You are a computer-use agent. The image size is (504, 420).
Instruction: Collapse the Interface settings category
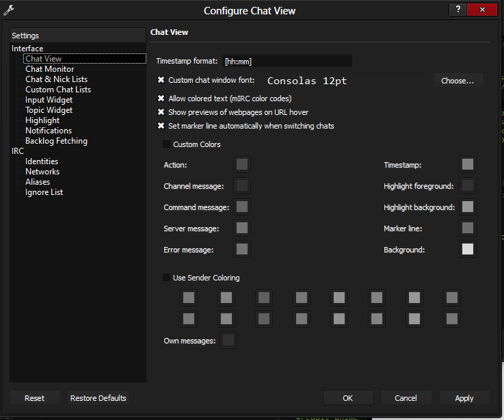[27, 49]
